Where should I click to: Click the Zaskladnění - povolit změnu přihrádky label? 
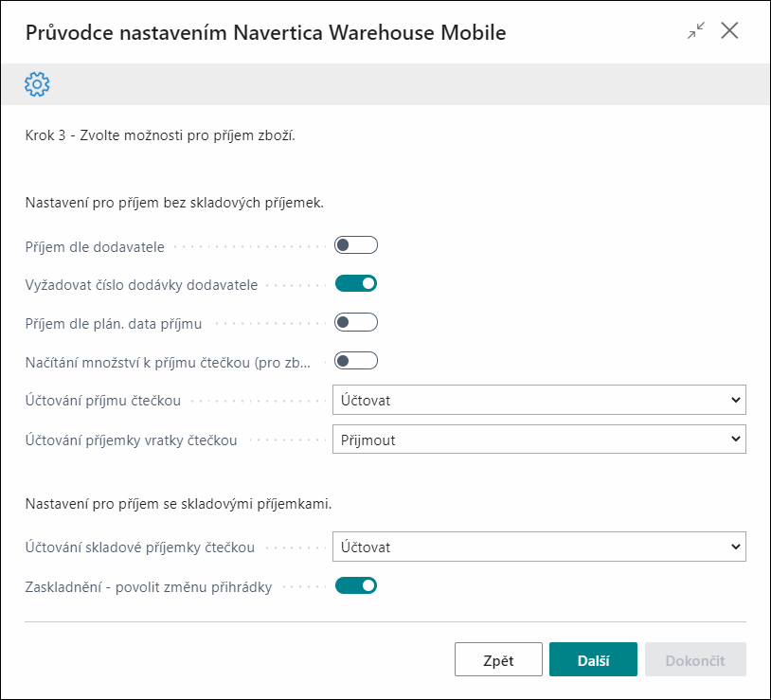tap(149, 587)
